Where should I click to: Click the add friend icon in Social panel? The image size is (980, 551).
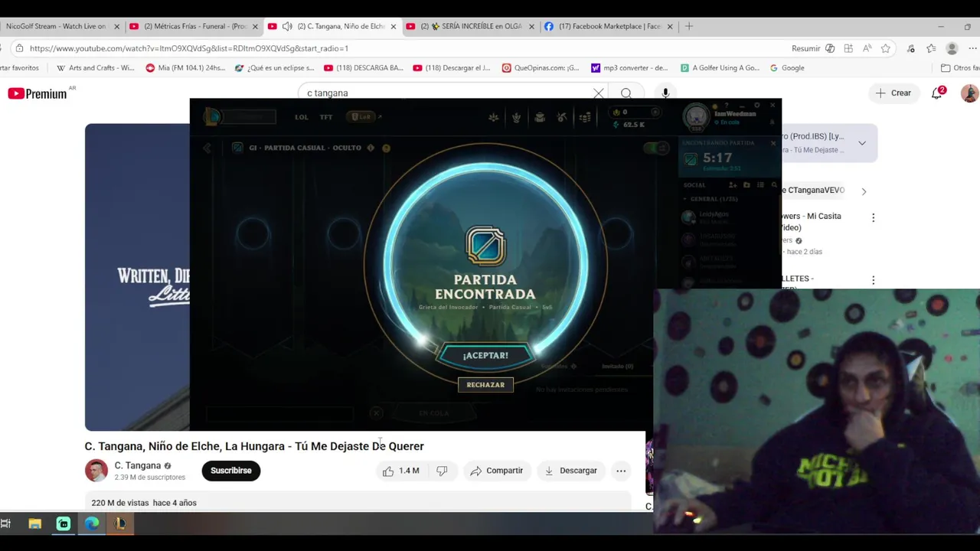pos(733,184)
